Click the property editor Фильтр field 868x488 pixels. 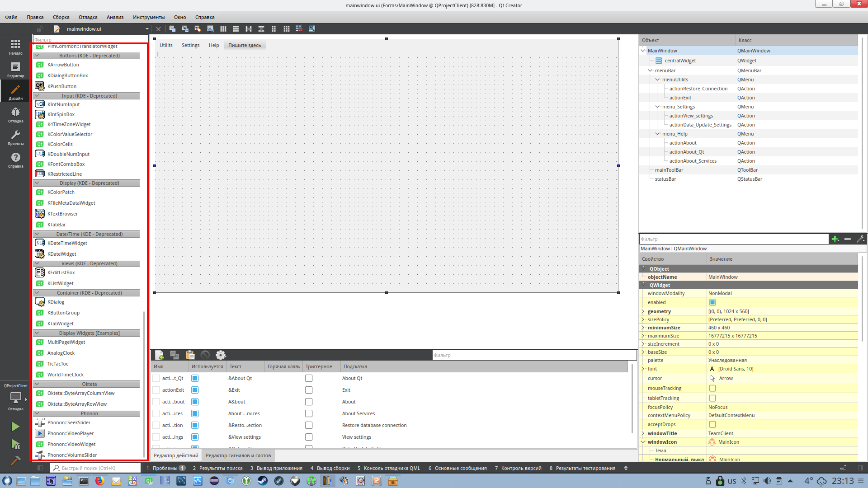[x=733, y=239]
